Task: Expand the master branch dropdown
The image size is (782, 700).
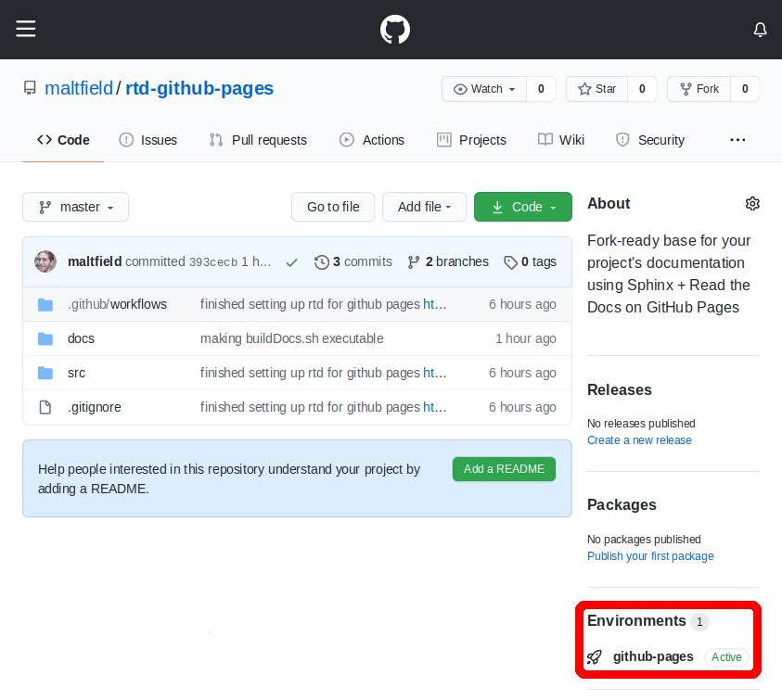Action: click(75, 207)
